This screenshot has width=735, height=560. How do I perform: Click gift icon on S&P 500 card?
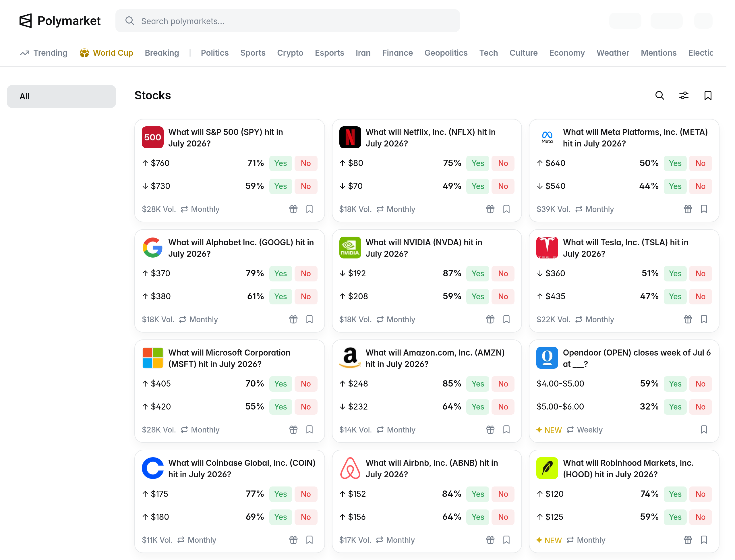tap(293, 209)
